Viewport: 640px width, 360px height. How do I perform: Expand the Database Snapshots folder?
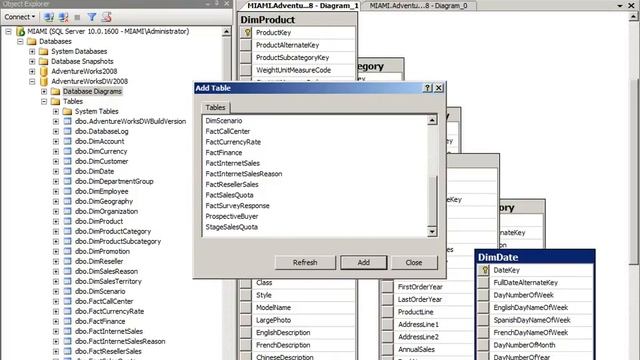pos(32,61)
